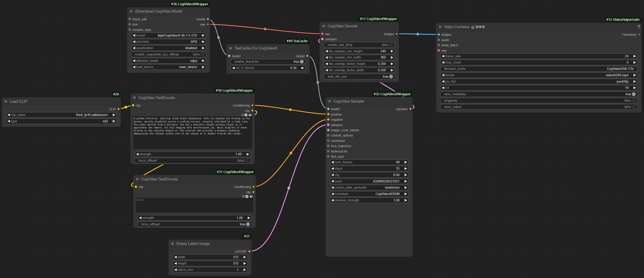Uncheck the checkbox above TextEncode #31 prompt box
Viewport: 644px width, 278px height.
(x=247, y=197)
